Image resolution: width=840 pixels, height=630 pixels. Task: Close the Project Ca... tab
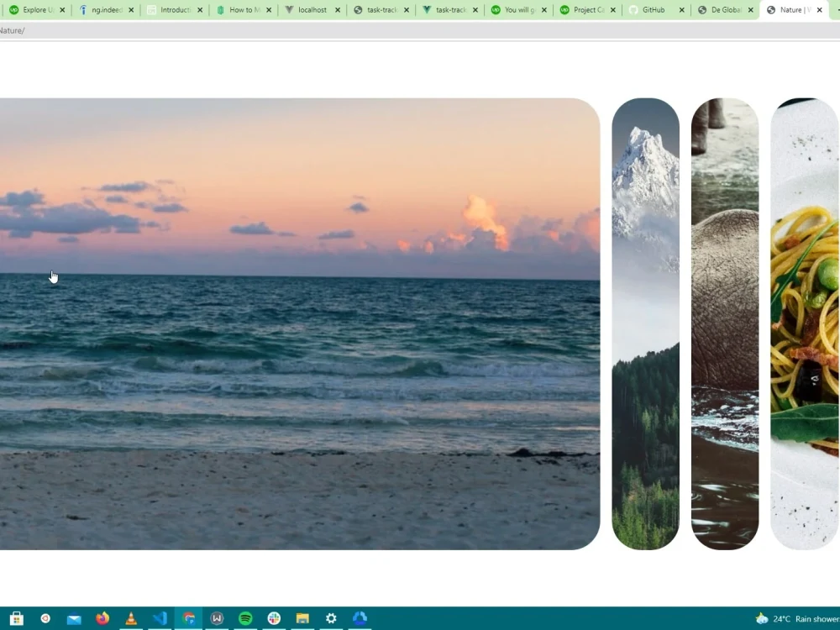pyautogui.click(x=613, y=9)
